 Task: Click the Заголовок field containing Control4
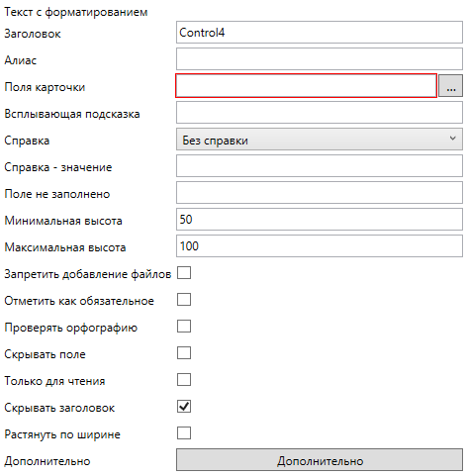[320, 33]
